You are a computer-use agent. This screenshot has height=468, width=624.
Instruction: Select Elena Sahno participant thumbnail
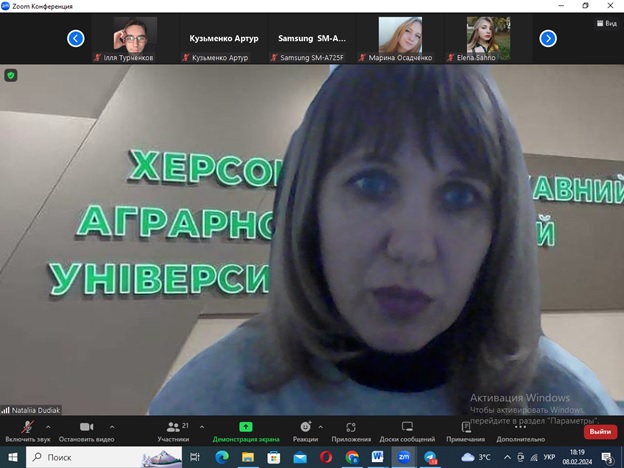(488, 39)
